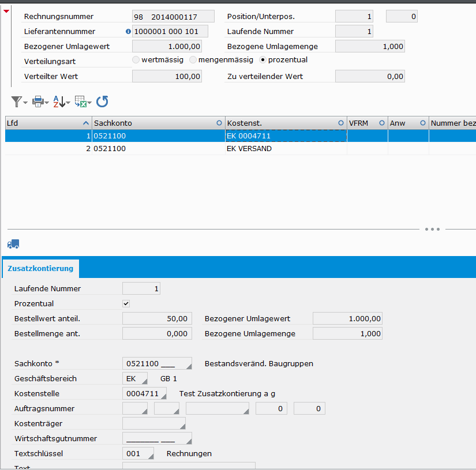Click the GB 1 description text
476x470 pixels.
[168, 379]
